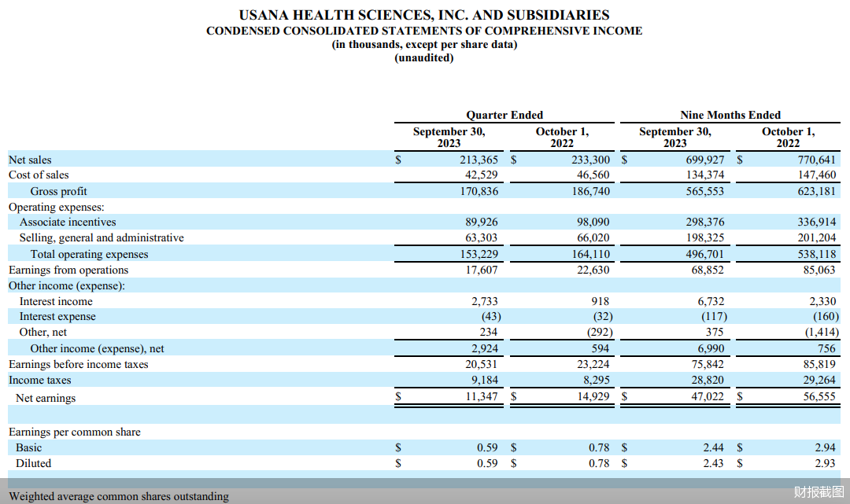Click the 623,181 gross profit figure

816,191
